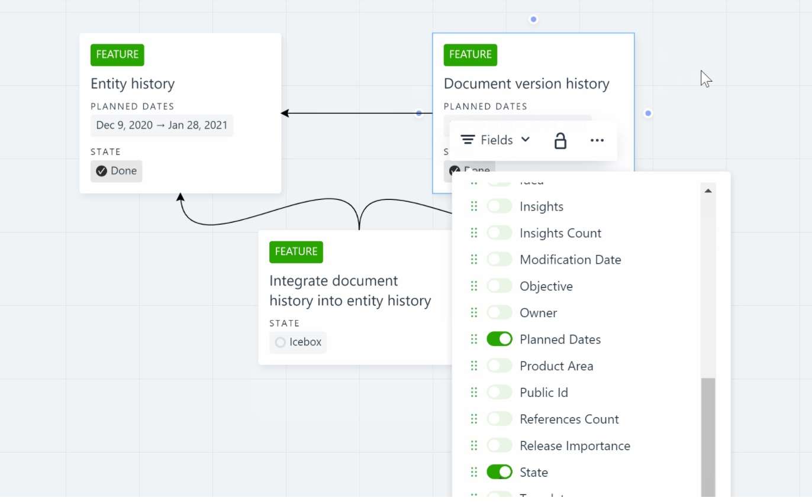Screen dimensions: 812x504
Task: Turn on Modification Date field
Action: [x=499, y=260]
